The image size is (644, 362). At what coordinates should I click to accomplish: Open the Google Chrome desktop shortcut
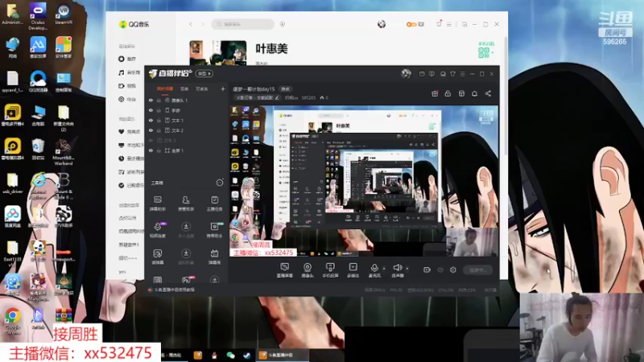pyautogui.click(x=13, y=321)
